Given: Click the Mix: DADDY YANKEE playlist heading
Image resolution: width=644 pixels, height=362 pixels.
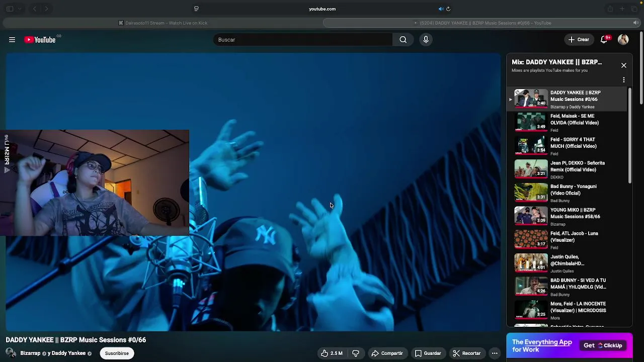Looking at the screenshot, I should click(x=556, y=62).
